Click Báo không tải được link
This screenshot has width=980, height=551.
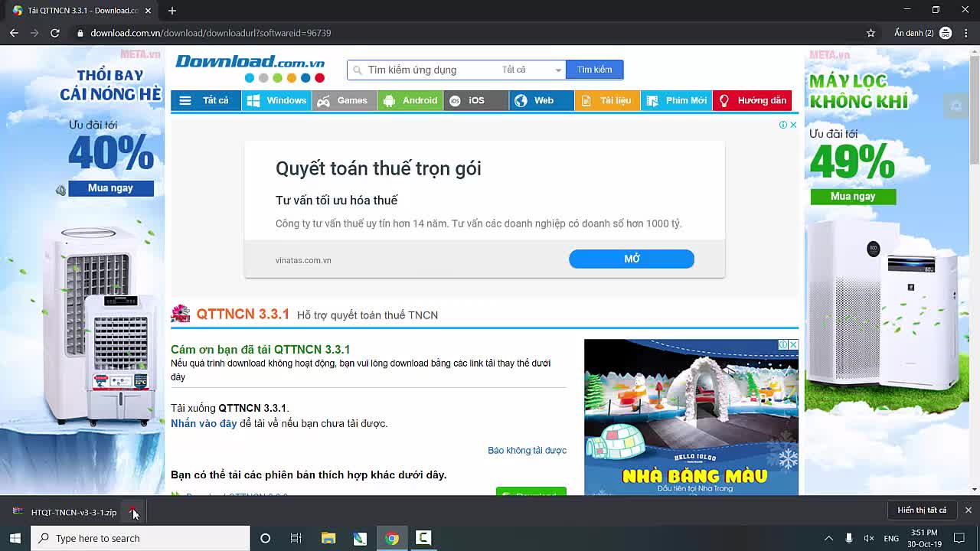click(x=527, y=450)
